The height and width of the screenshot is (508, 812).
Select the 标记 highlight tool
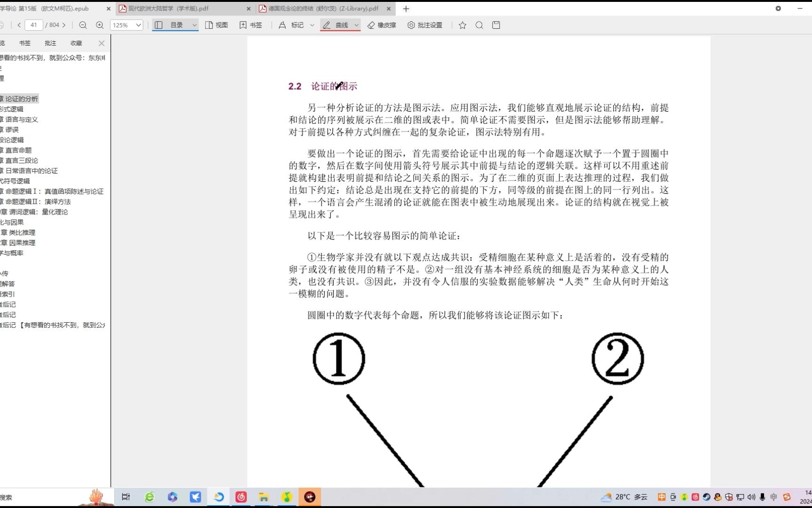coord(291,25)
